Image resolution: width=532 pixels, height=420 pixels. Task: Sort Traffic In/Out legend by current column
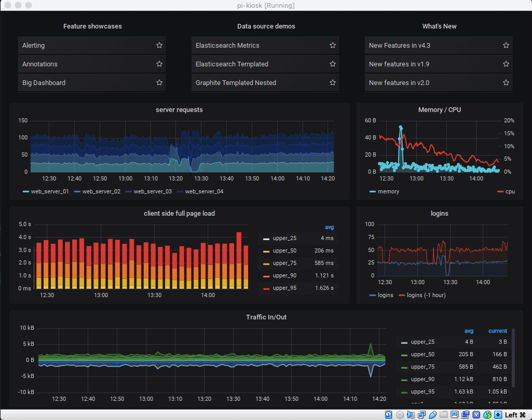coord(497,331)
